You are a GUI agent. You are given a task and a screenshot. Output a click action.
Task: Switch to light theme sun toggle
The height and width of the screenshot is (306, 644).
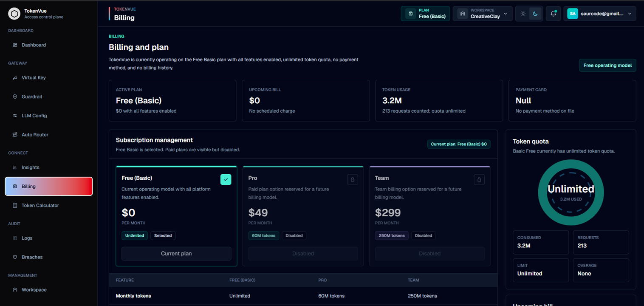click(x=523, y=14)
